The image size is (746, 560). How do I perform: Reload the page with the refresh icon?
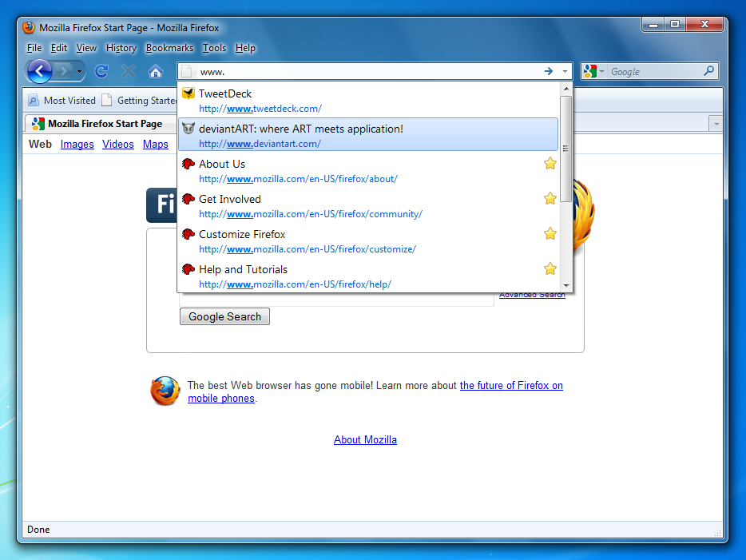[x=101, y=72]
